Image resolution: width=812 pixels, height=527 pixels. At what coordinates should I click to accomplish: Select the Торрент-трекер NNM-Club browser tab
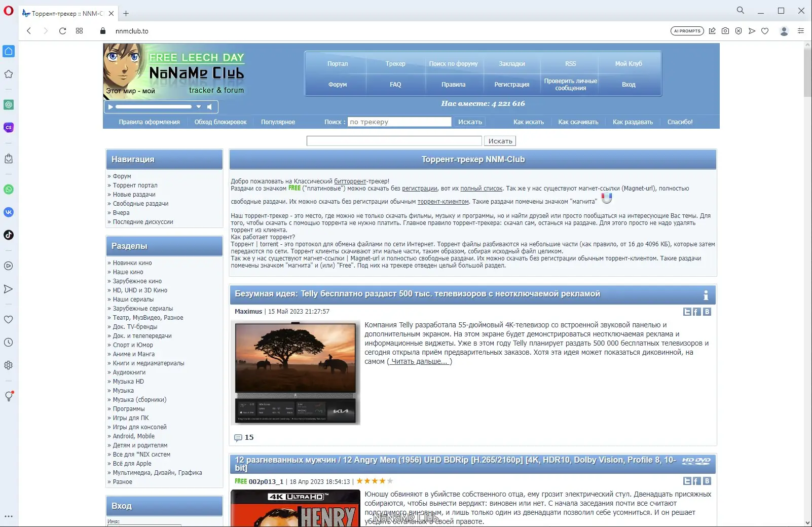[68, 14]
